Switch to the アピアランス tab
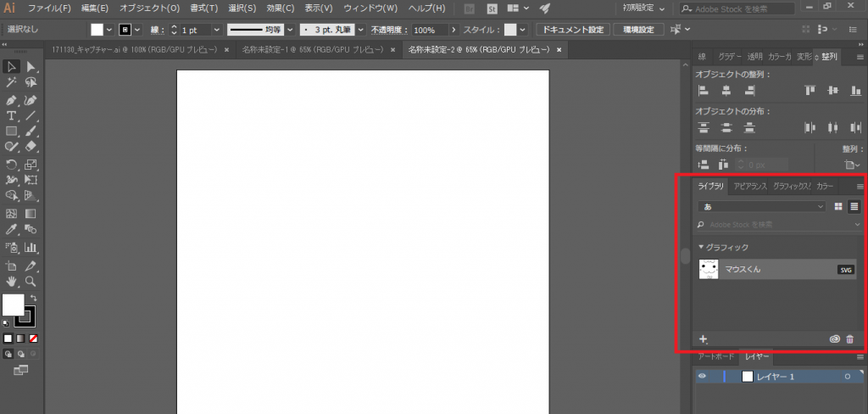Viewport: 868px width, 414px height. pyautogui.click(x=749, y=186)
